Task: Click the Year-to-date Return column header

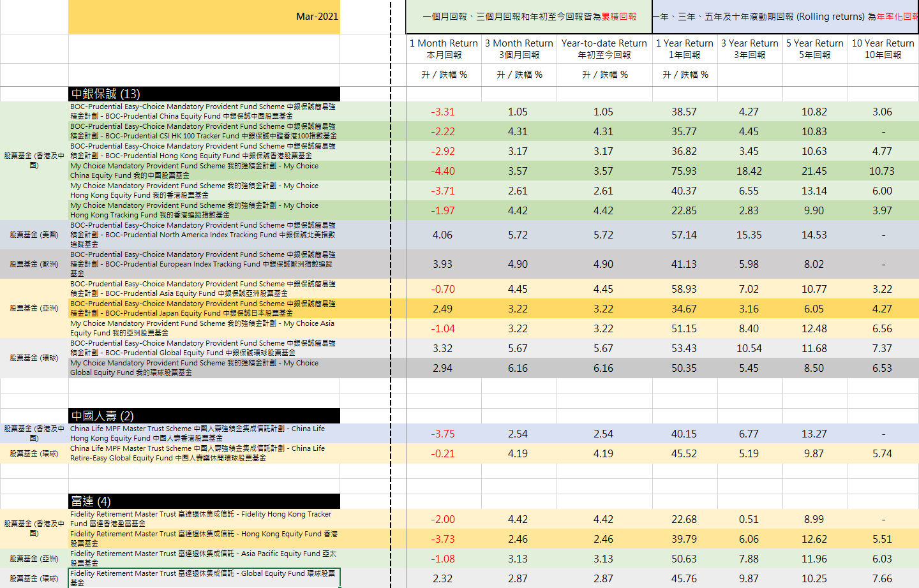Action: pos(604,49)
